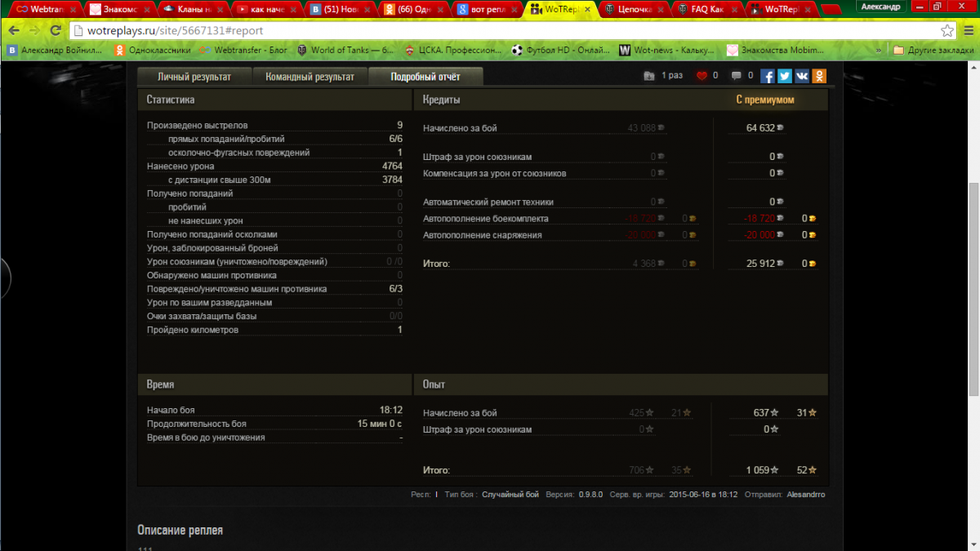The height and width of the screenshot is (551, 980).
Task: Open the Личный результат tab
Action: point(194,77)
